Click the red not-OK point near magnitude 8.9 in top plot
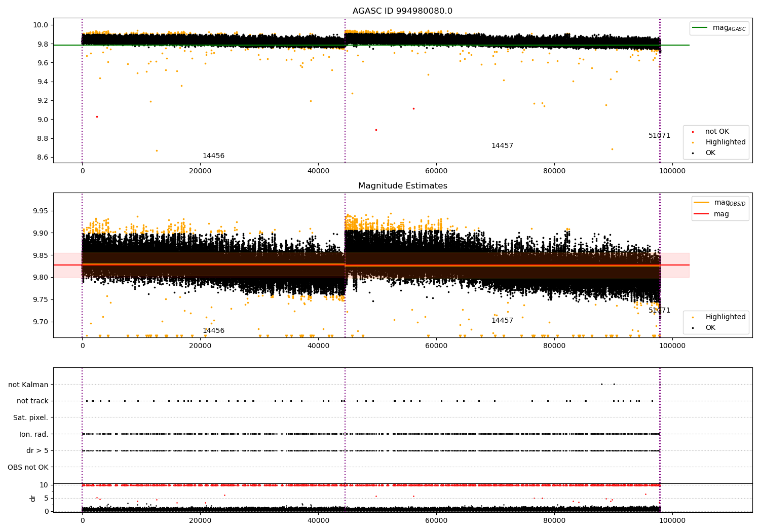 coord(376,130)
